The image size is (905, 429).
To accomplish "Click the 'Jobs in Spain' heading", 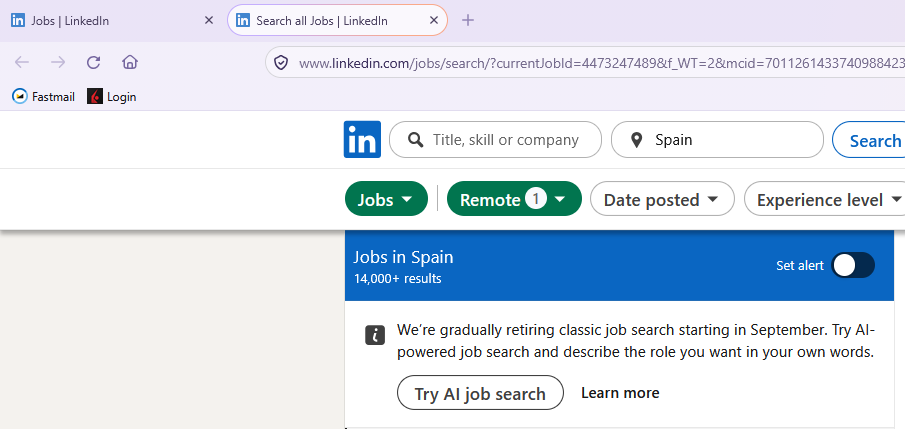I will [x=403, y=257].
